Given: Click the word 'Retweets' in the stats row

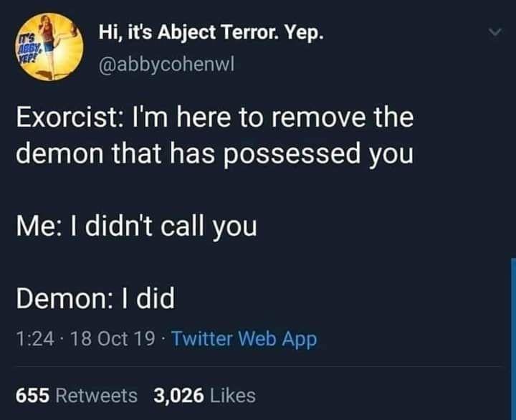Looking at the screenshot, I should pos(97,396).
